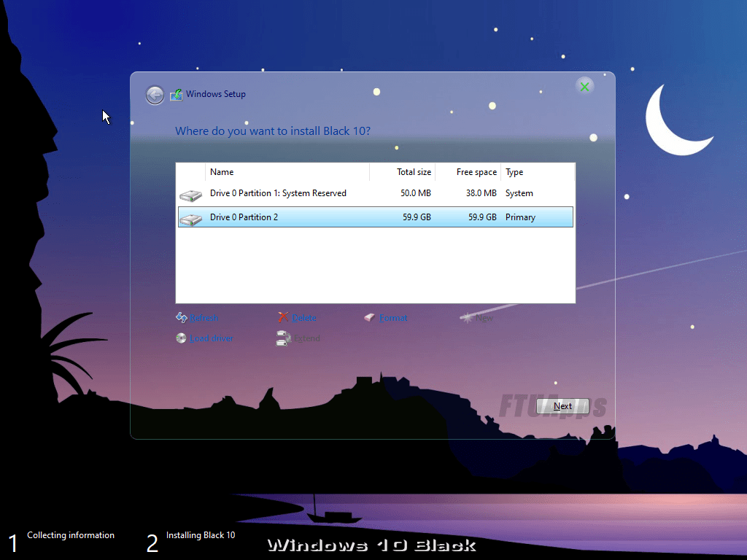Refresh the partition list via Refresh link
This screenshot has width=747, height=560.
click(204, 318)
